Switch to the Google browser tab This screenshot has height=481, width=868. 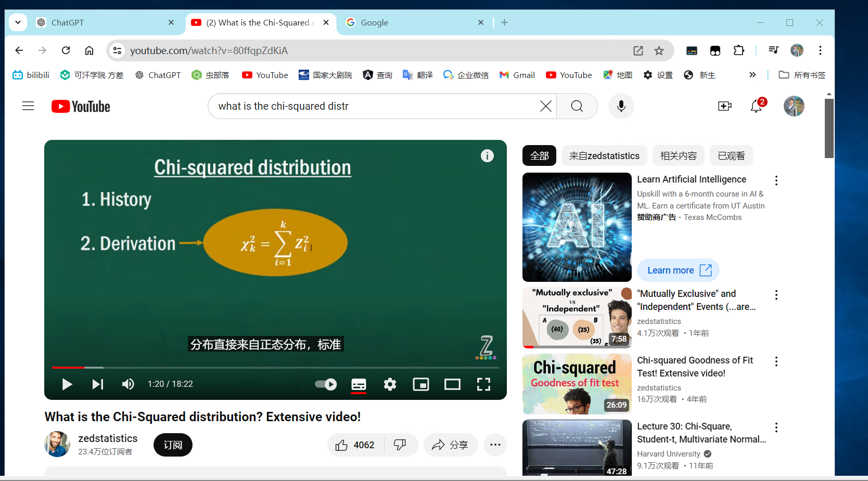coord(414,22)
